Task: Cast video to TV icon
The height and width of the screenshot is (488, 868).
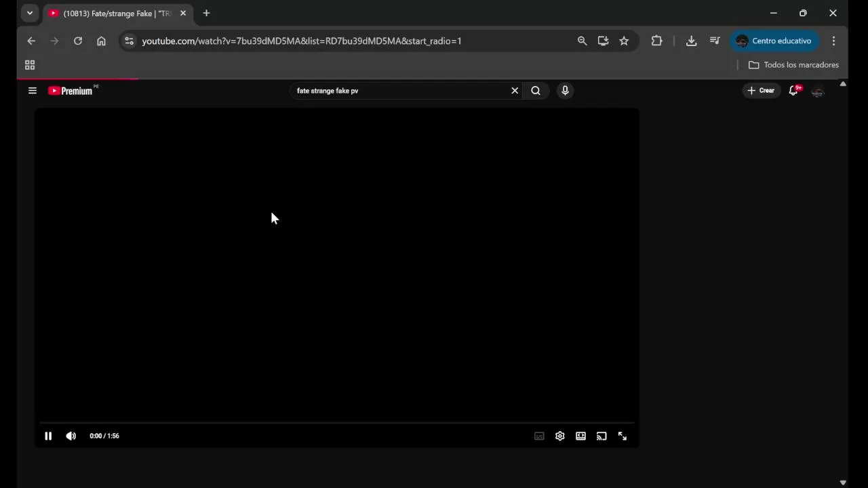Action: 601,436
